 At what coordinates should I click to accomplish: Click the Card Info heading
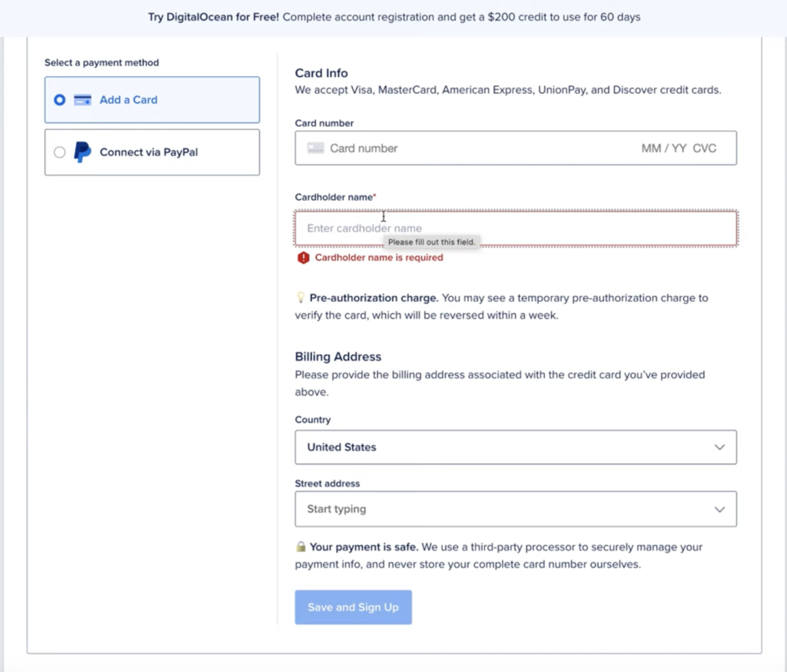321,73
